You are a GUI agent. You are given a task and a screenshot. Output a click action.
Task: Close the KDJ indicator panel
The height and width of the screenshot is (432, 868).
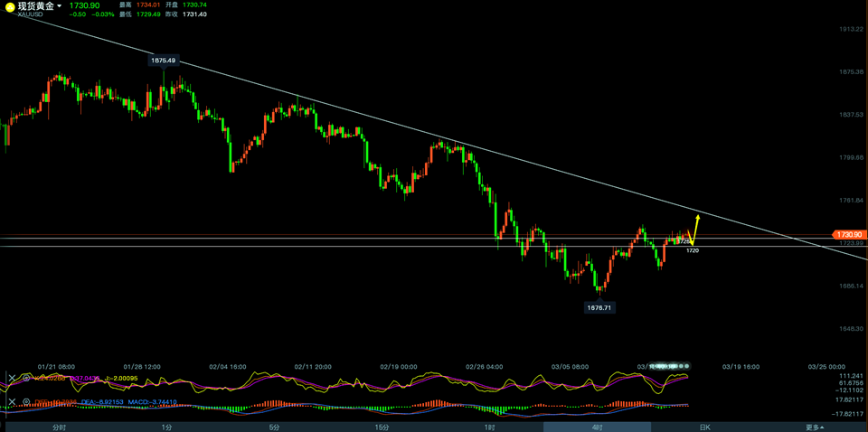tap(12, 378)
